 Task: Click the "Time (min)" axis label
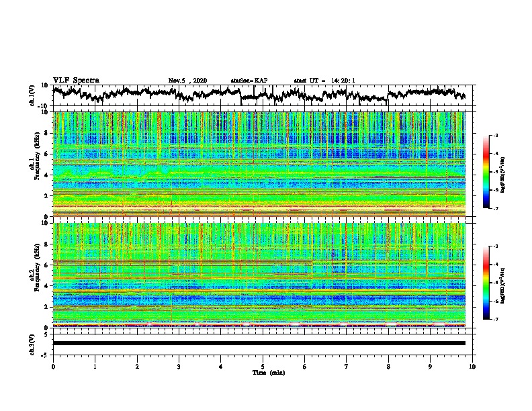(x=269, y=373)
